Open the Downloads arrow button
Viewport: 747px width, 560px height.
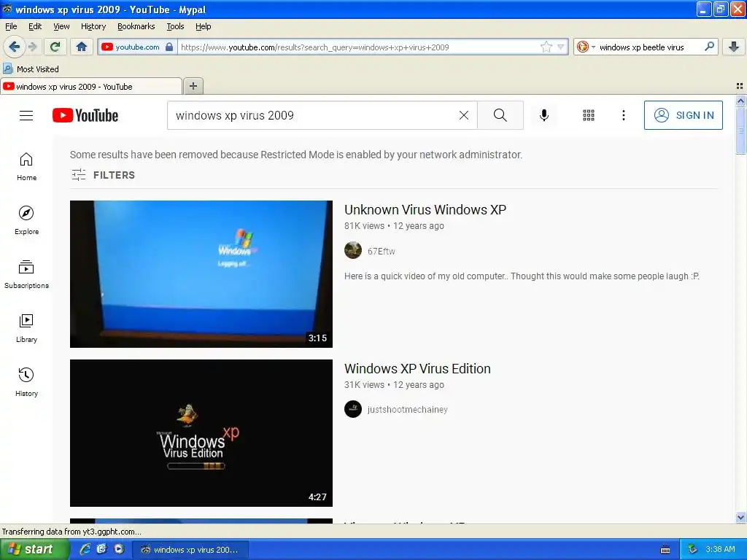click(734, 47)
